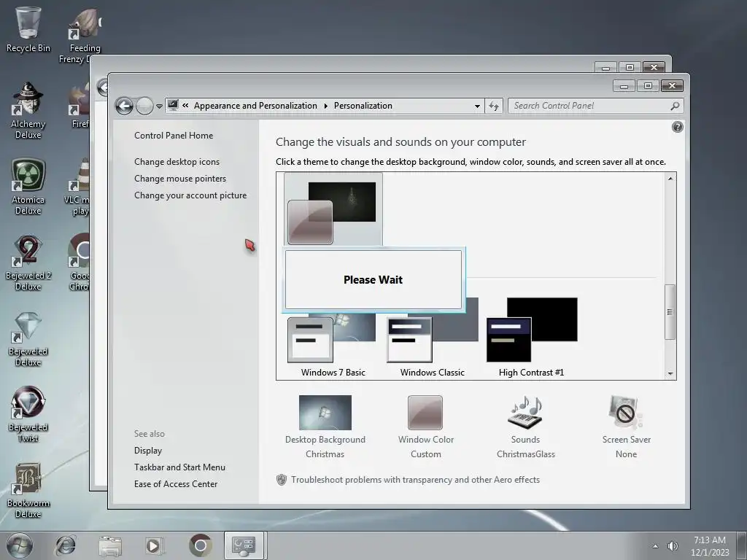Screen dimensions: 747x560
Task: Select the Personalization breadcrumb item
Action: (363, 106)
